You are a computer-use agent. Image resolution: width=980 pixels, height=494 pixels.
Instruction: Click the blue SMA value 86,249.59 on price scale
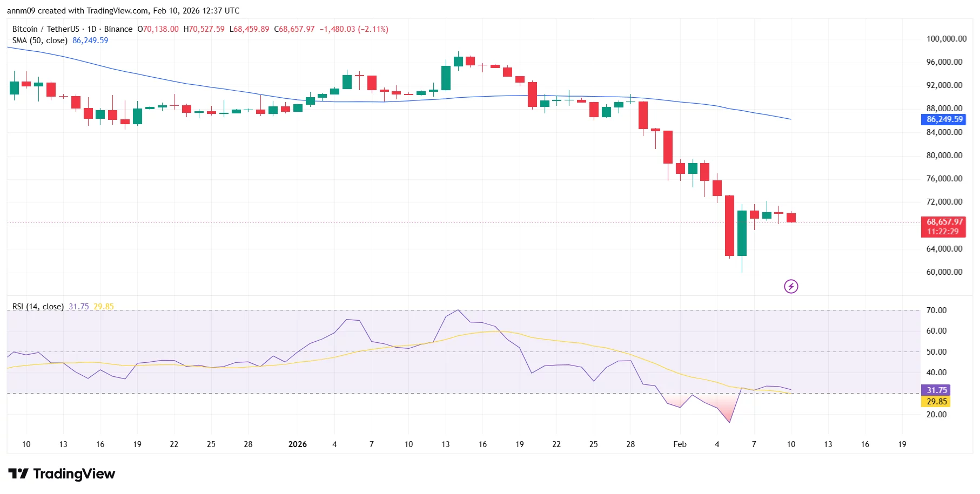[943, 120]
